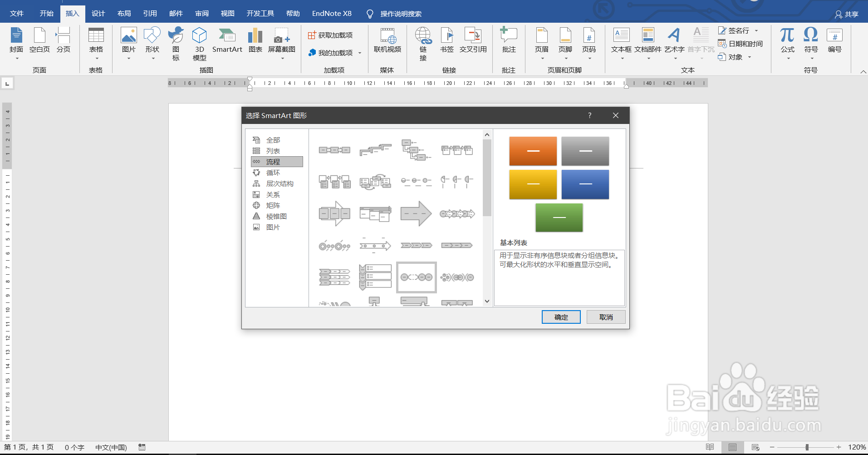Insert date and time (日期和时间)
This screenshot has height=455, width=868.
(x=740, y=44)
